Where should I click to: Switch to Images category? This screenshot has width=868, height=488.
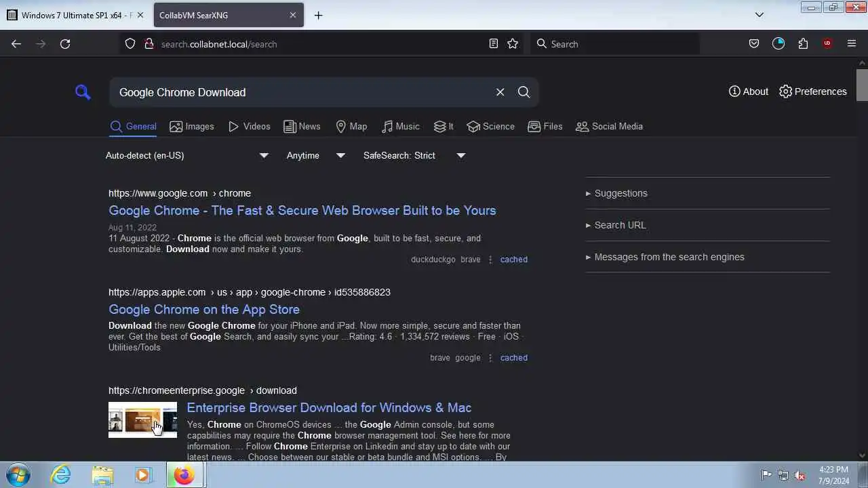tap(191, 126)
